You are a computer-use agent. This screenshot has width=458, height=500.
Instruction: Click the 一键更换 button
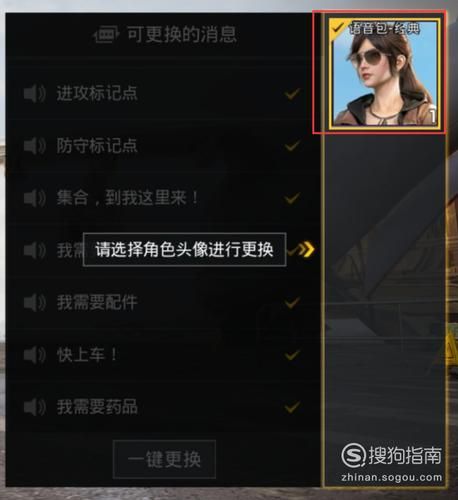coord(164,459)
